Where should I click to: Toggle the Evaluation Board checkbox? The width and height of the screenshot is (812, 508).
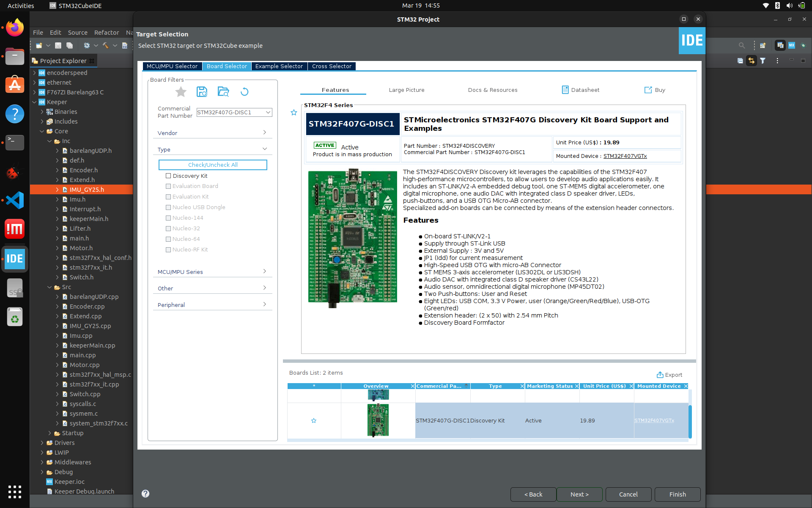pos(168,186)
